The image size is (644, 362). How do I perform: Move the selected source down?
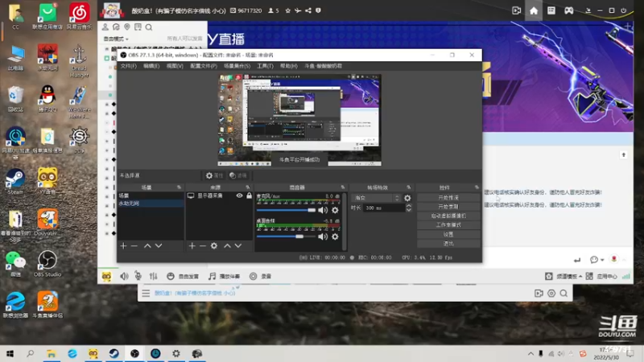pos(238,245)
